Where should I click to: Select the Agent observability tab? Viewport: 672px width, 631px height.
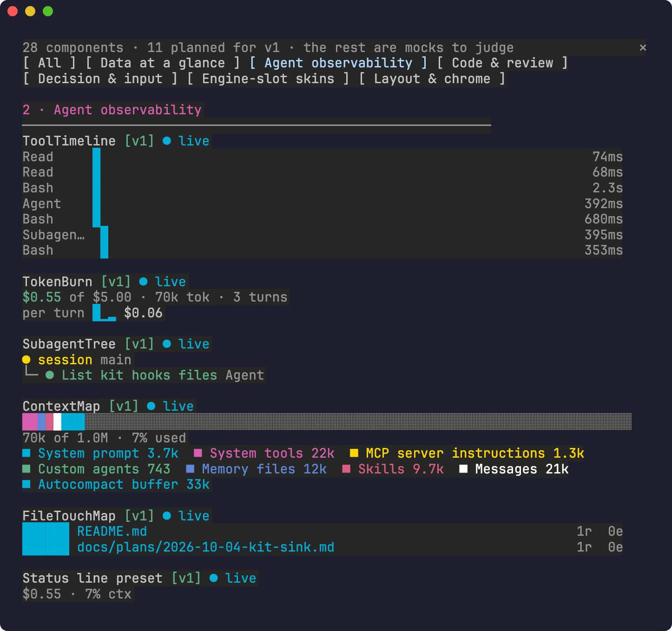(338, 63)
